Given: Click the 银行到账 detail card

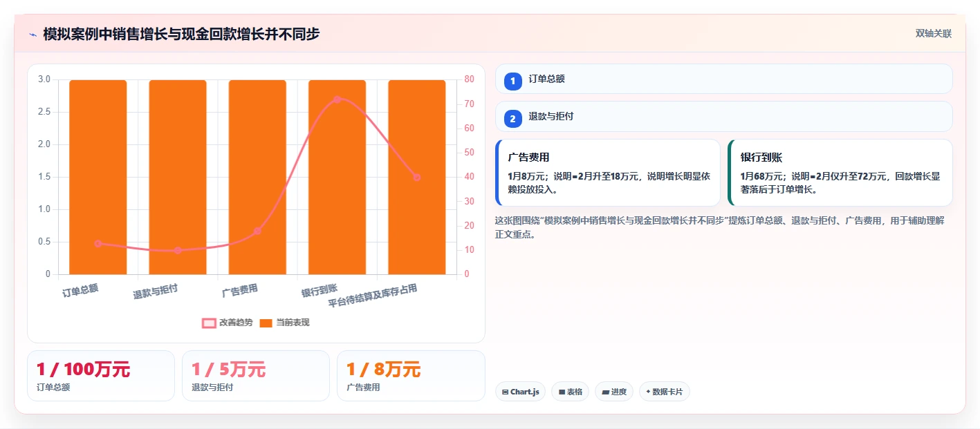Looking at the screenshot, I should tap(840, 173).
